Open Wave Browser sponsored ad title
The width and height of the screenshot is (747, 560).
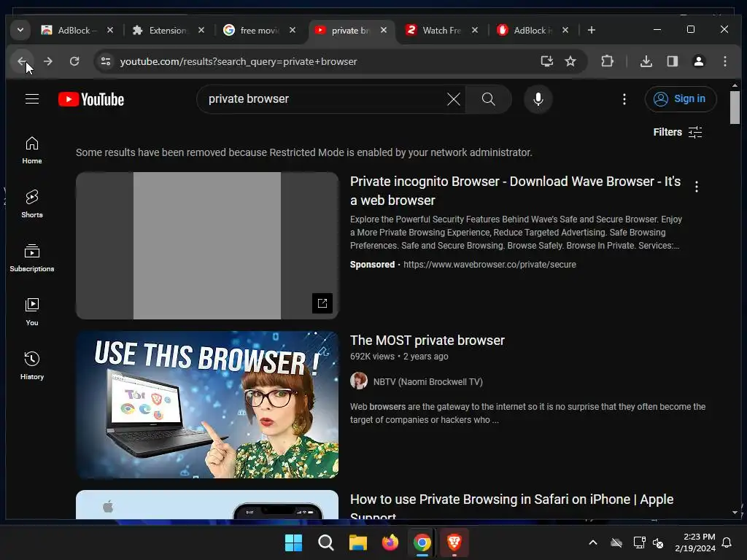(x=515, y=190)
